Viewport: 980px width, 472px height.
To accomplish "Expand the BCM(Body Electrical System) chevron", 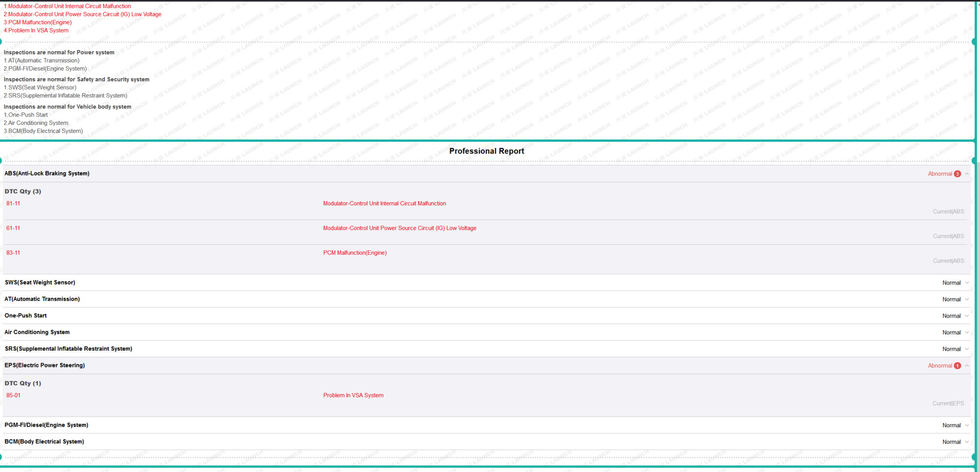I will coord(967,442).
